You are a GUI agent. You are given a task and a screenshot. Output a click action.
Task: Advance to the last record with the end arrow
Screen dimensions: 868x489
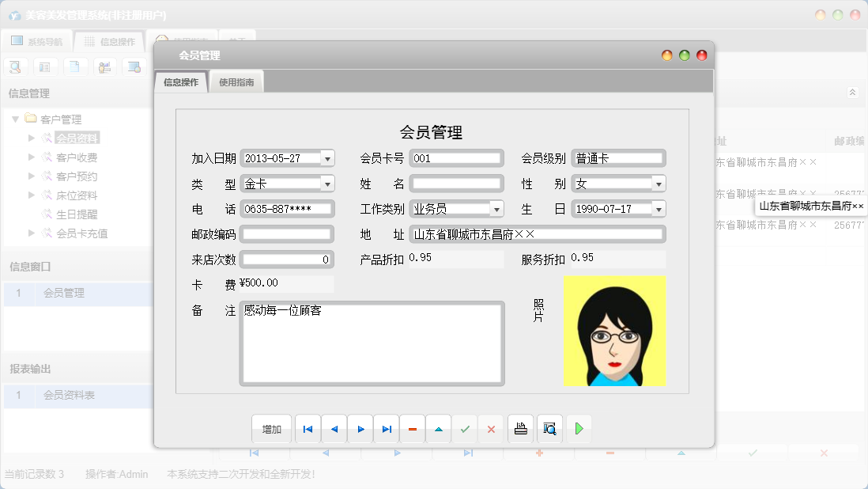(387, 428)
